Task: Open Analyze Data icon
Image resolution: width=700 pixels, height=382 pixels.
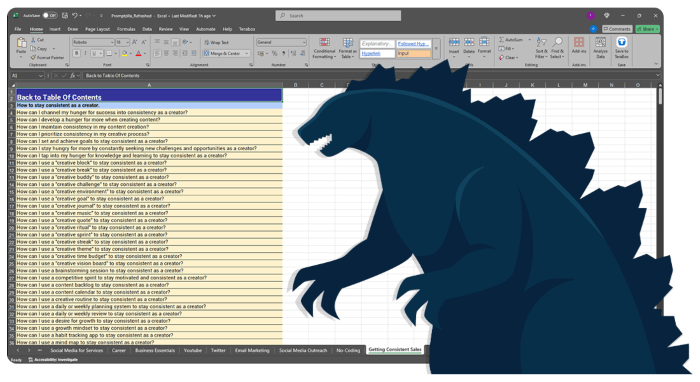Action: click(600, 42)
